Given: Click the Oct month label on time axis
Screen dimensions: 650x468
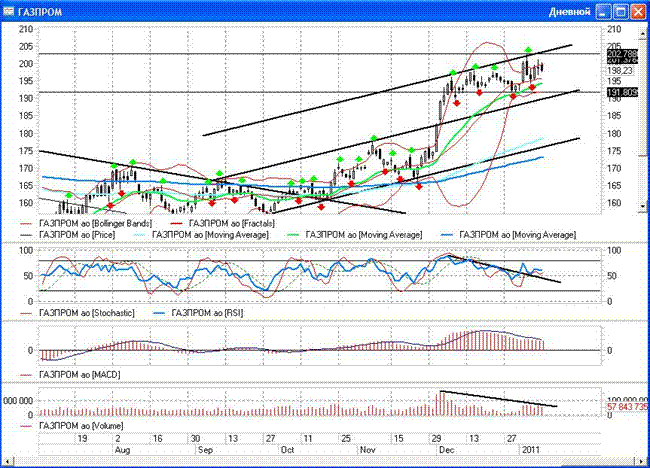Looking at the screenshot, I should coord(288,450).
